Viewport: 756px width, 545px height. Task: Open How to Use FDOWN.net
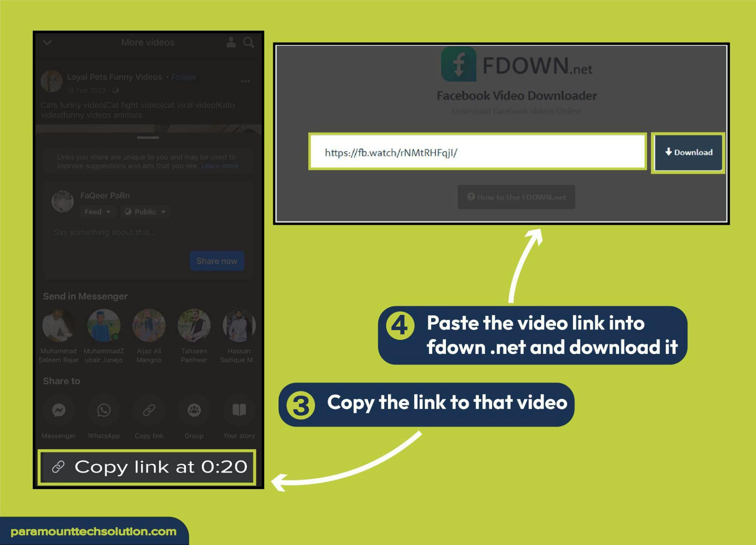point(516,197)
